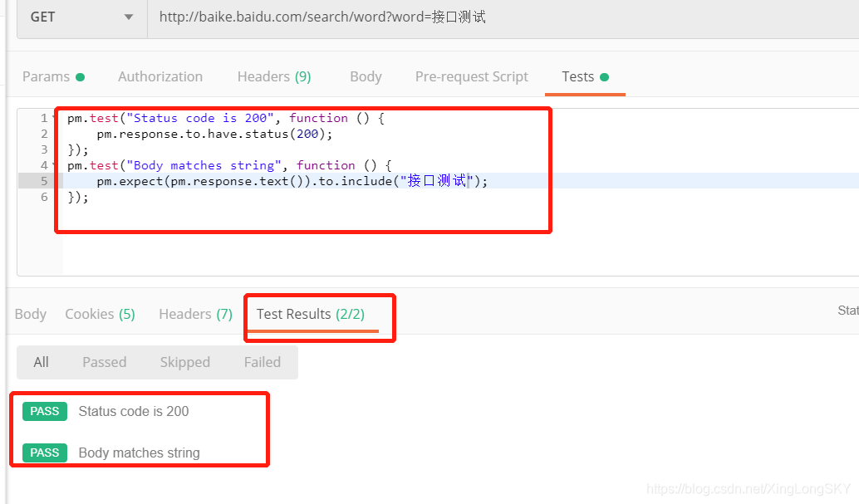This screenshot has width=859, height=504.
Task: Open the response Headers (7) tab
Action: (195, 314)
